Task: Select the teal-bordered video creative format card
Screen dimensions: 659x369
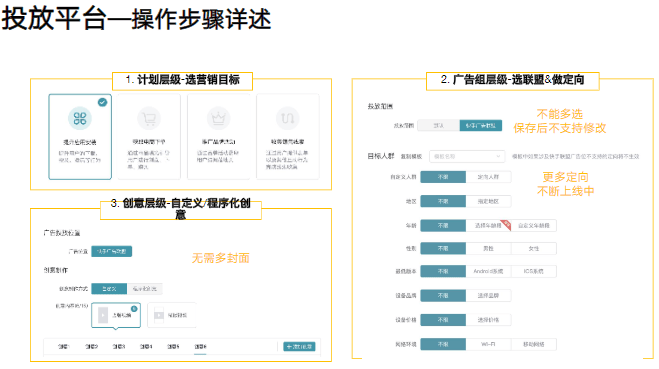Action: click(116, 315)
